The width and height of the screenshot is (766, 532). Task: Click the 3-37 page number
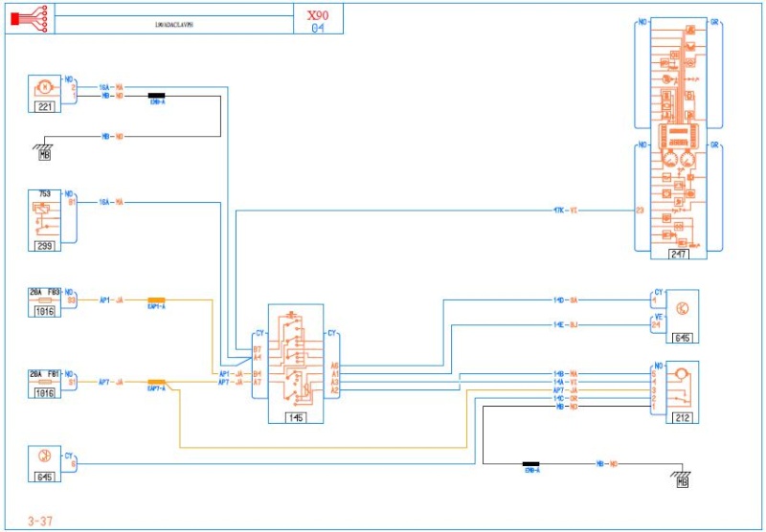coord(40,521)
